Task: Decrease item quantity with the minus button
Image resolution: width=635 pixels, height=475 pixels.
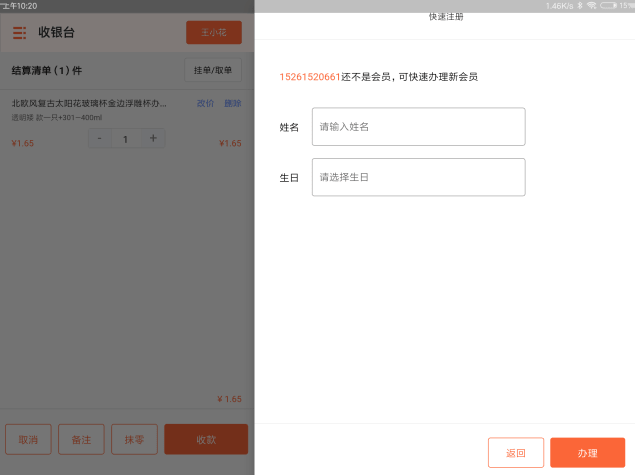Action: 99,138
